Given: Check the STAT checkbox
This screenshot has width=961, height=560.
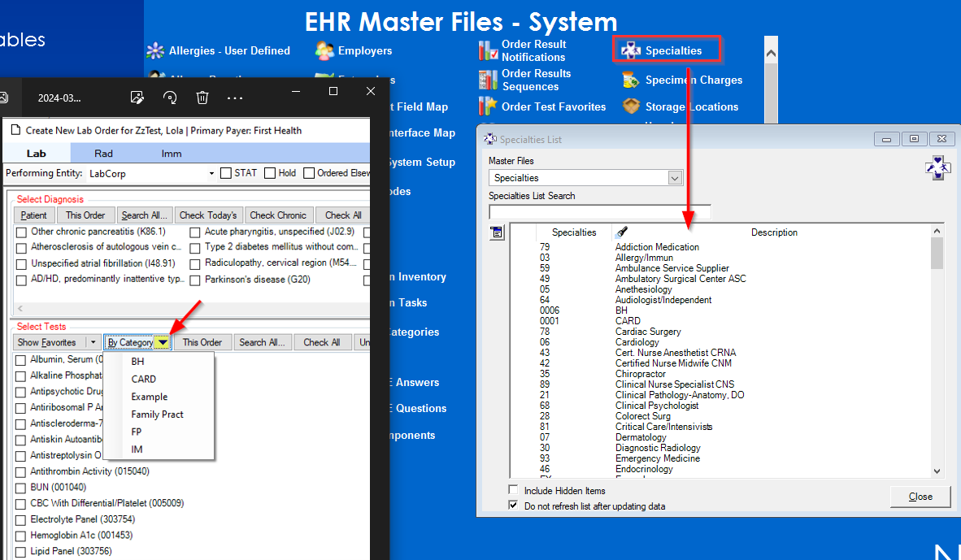Looking at the screenshot, I should [225, 173].
